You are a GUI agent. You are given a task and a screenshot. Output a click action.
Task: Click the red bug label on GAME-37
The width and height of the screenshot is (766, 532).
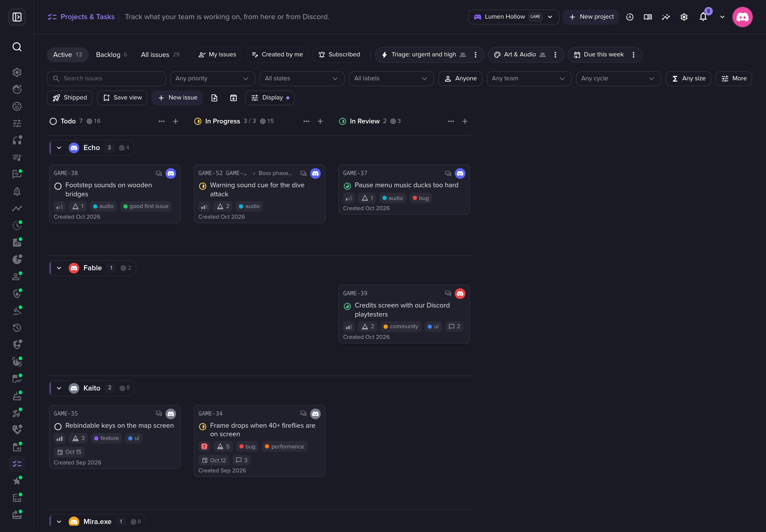(421, 198)
